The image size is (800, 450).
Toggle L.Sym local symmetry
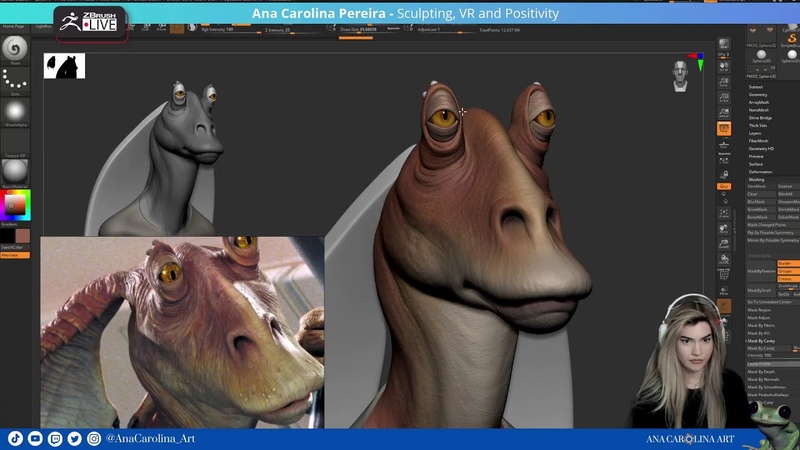pos(723,160)
